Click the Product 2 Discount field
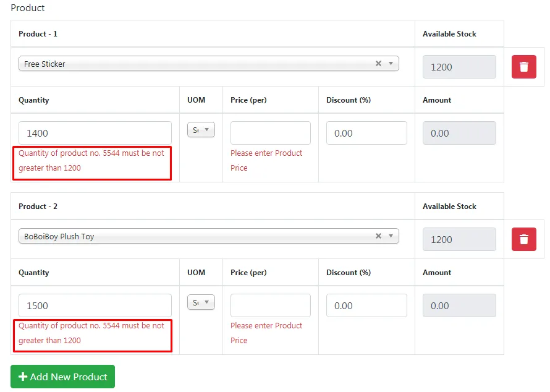Viewport: 550px width, 392px height. [x=366, y=305]
